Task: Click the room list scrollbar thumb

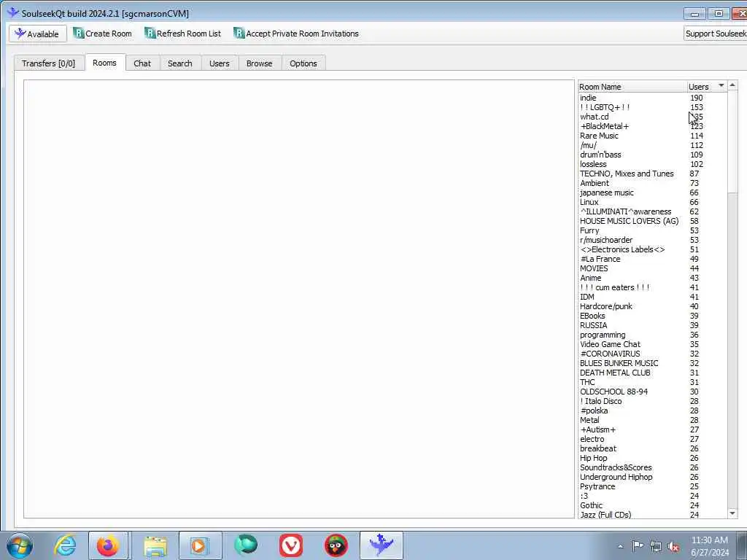Action: (x=732, y=142)
